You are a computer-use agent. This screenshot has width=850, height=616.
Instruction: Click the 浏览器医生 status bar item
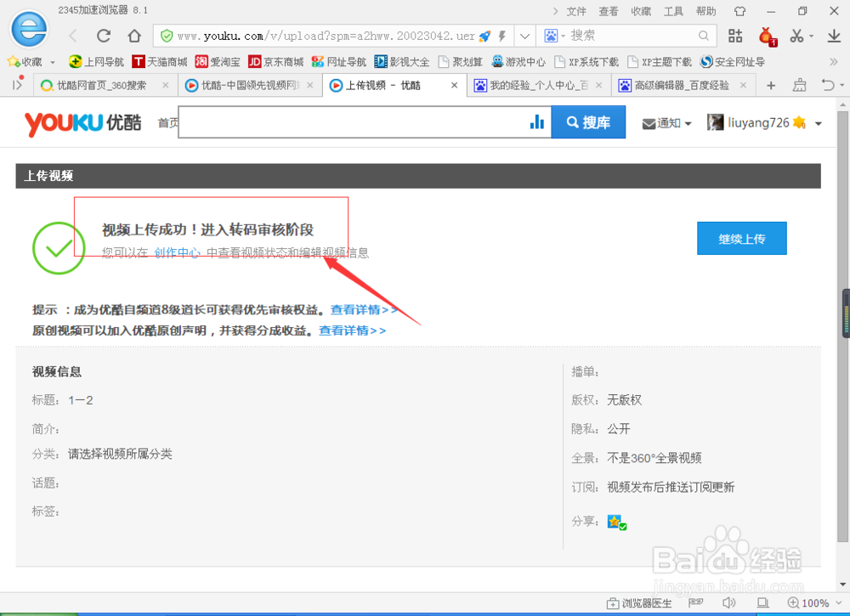coord(639,603)
